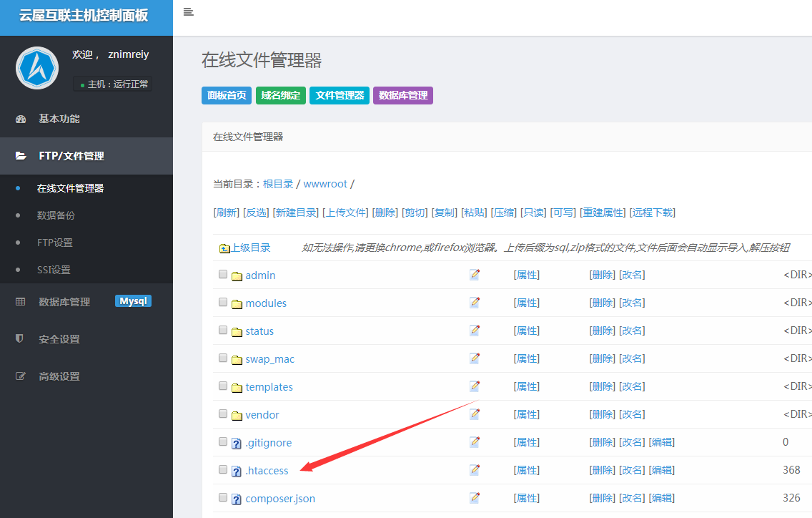Click the composer.json file icon
812x518 pixels.
point(237,499)
